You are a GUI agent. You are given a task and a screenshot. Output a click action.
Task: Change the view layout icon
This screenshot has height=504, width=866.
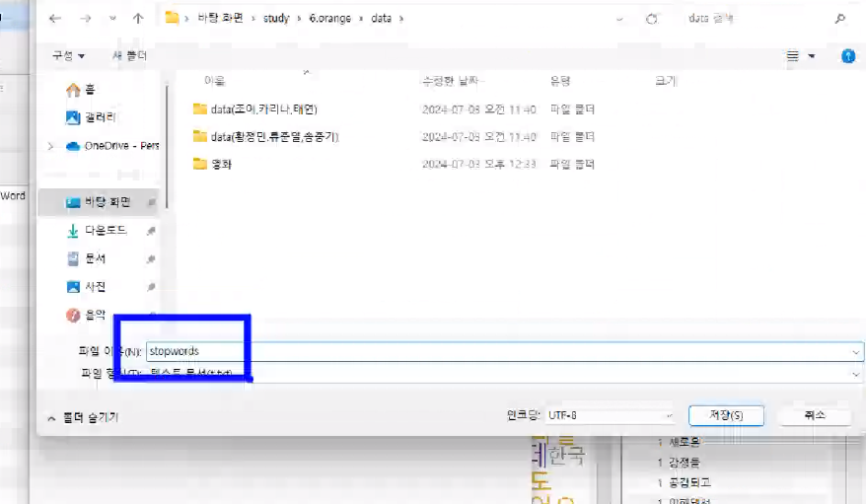(793, 56)
